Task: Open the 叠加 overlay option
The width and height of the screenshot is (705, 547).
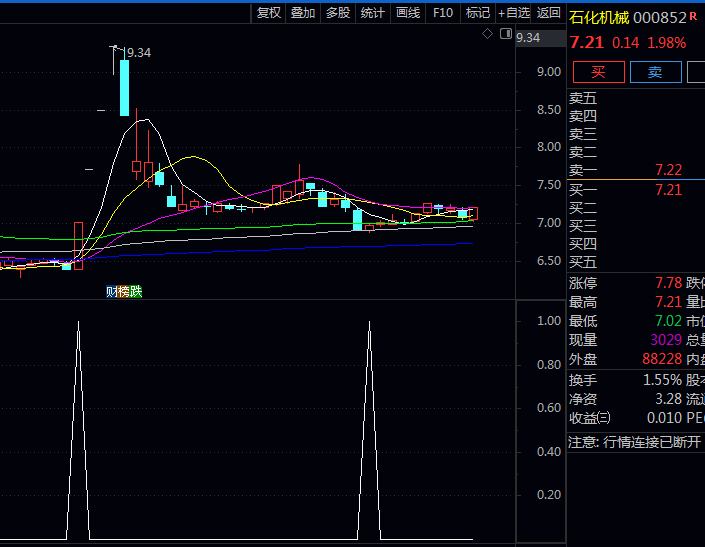Action: 303,13
